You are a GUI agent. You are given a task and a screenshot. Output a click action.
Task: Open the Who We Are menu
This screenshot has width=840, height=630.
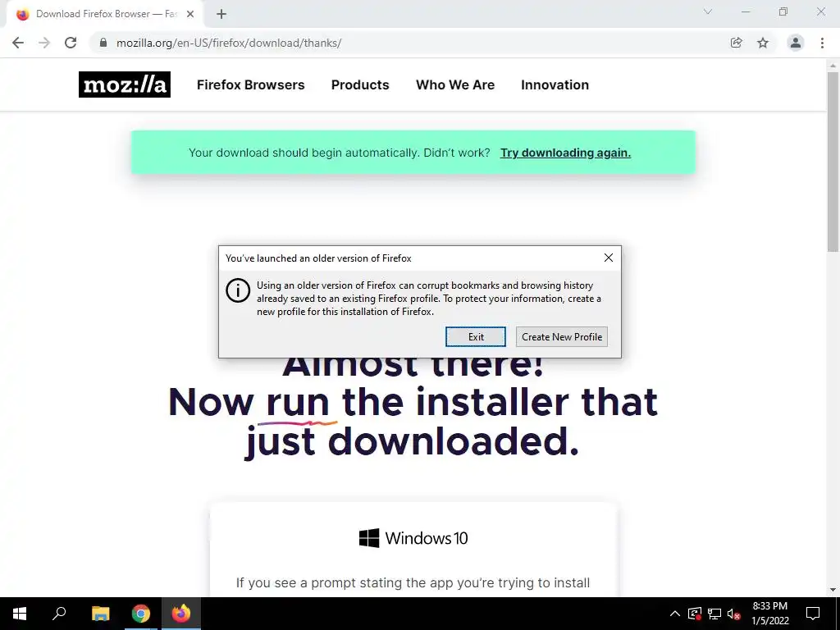(455, 84)
